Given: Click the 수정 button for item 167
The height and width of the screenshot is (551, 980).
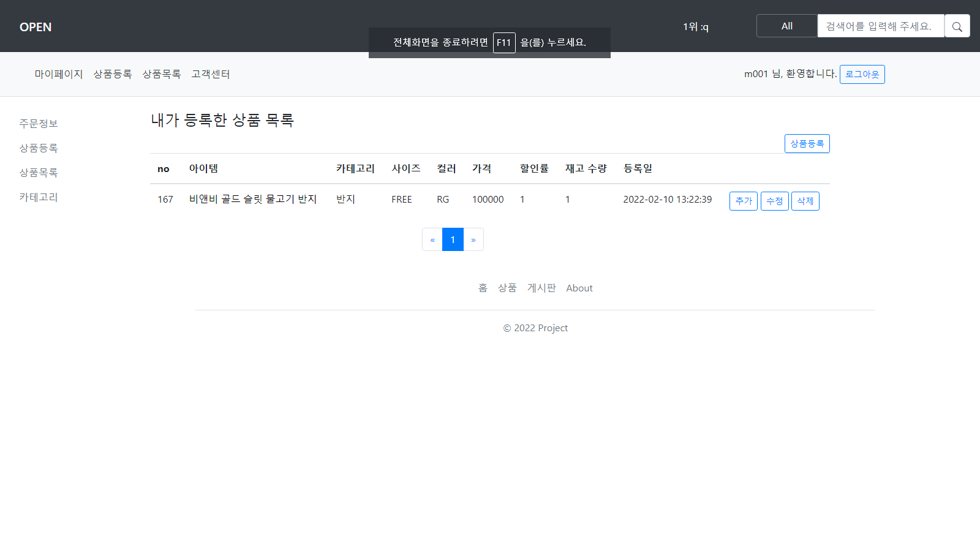Looking at the screenshot, I should (x=774, y=201).
